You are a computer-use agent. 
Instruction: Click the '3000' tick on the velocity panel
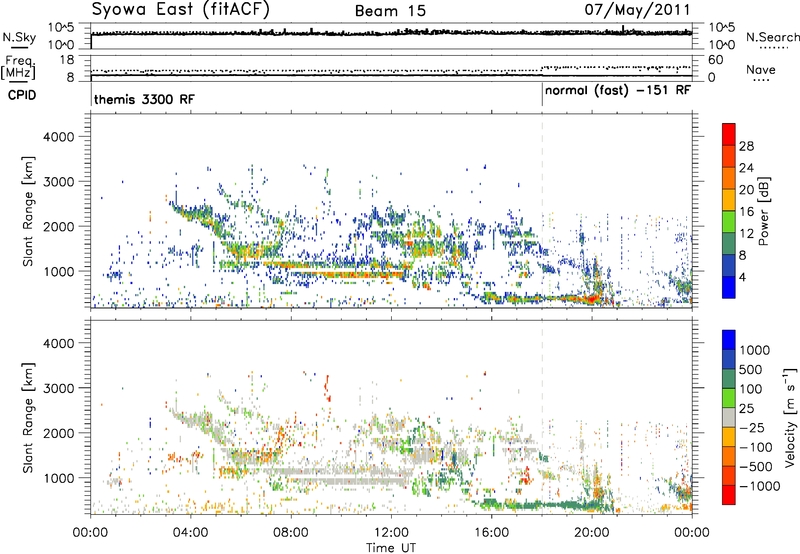(x=59, y=388)
